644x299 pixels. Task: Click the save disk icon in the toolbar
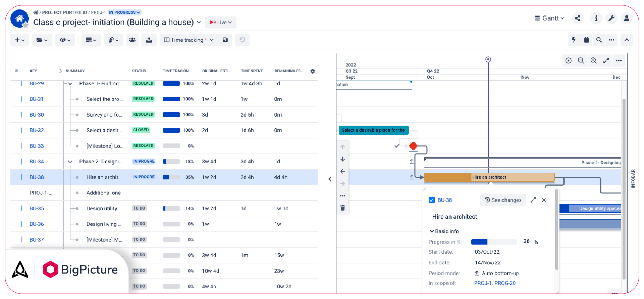[225, 40]
